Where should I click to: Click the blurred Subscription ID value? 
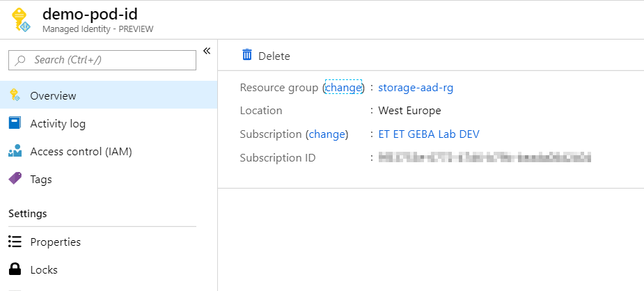click(x=484, y=157)
